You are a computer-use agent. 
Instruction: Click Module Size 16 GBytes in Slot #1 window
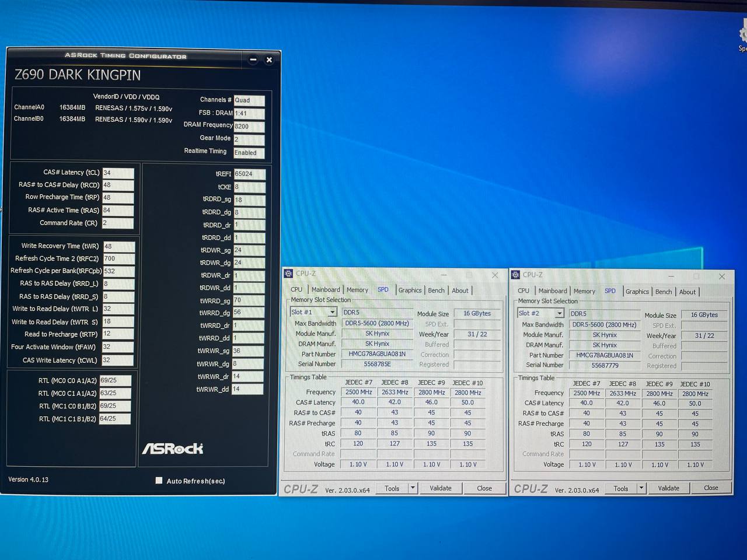click(477, 313)
